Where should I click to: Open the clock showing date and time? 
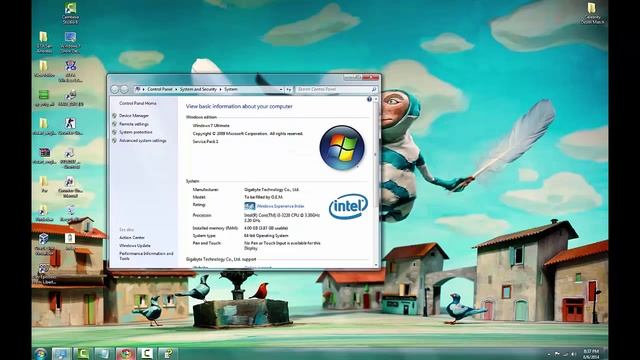[x=591, y=354]
